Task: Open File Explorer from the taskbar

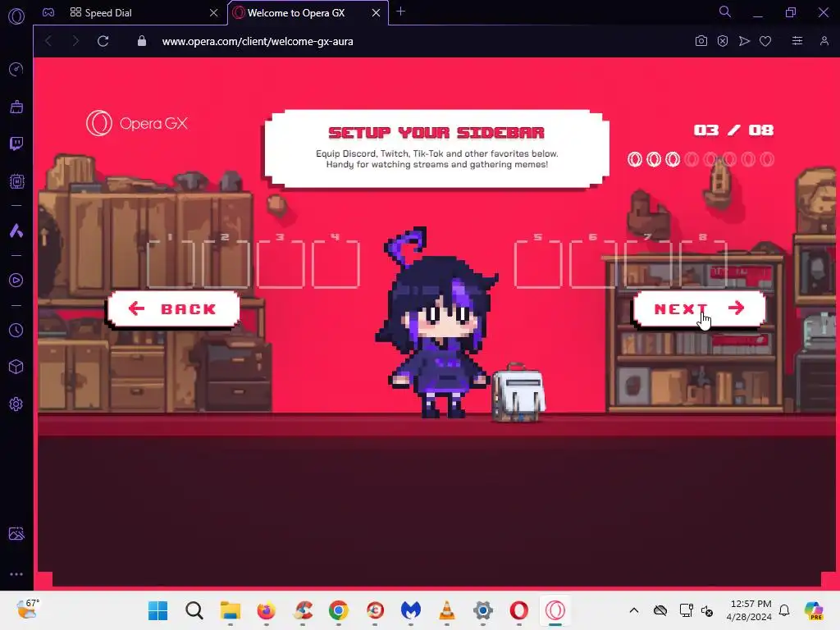Action: point(231,610)
